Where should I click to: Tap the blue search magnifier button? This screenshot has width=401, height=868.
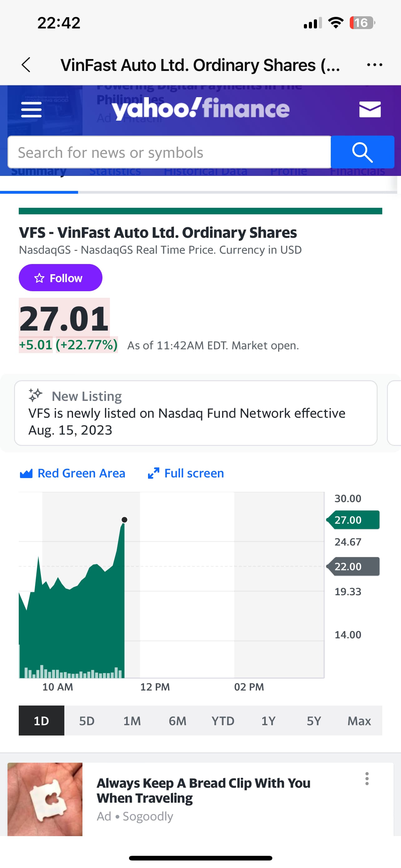[362, 152]
